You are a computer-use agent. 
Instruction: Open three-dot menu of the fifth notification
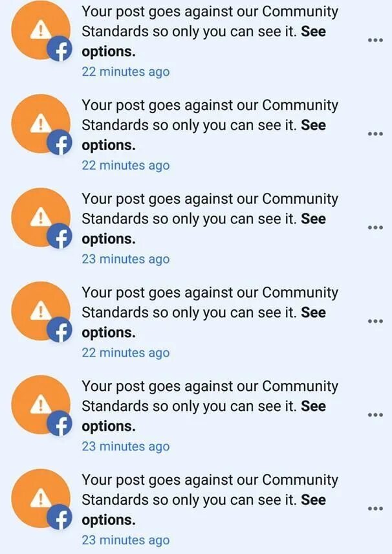coord(375,414)
